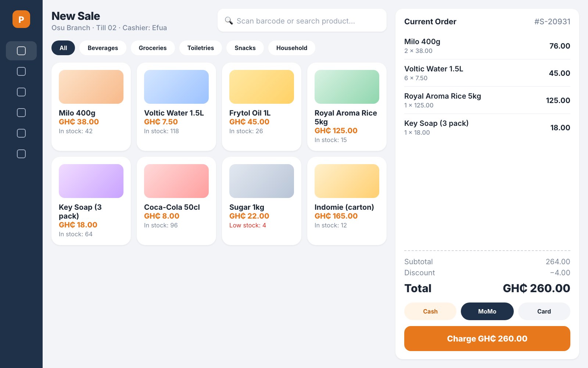Screen dimensions: 588x368
Task: Select the Sugar 1kg grey thumbnail
Action: (262, 181)
